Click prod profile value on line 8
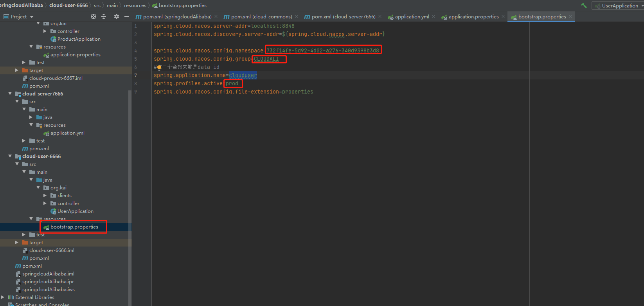The width and height of the screenshot is (644, 306). point(232,84)
